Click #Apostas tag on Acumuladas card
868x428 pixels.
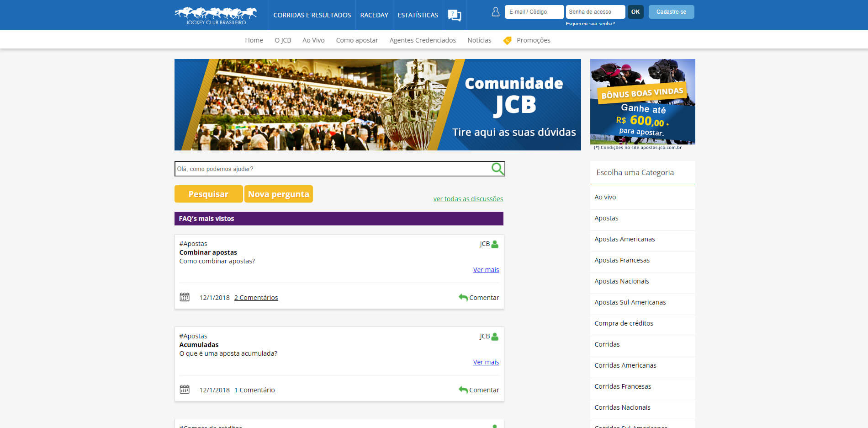pos(193,336)
